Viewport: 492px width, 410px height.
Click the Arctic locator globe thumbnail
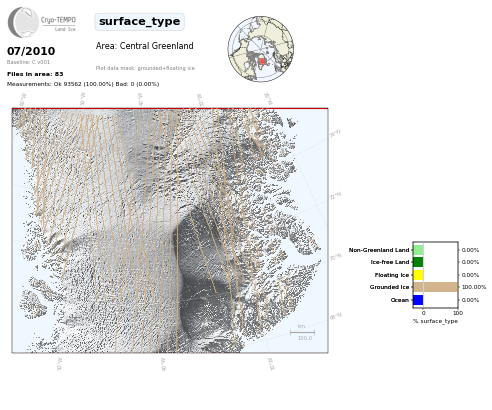pos(261,49)
